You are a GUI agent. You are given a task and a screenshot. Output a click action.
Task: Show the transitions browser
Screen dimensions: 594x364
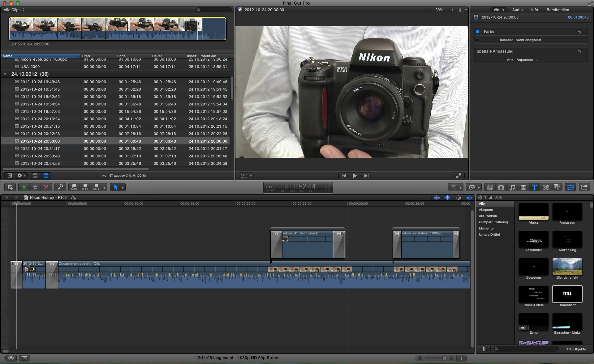[x=523, y=187]
